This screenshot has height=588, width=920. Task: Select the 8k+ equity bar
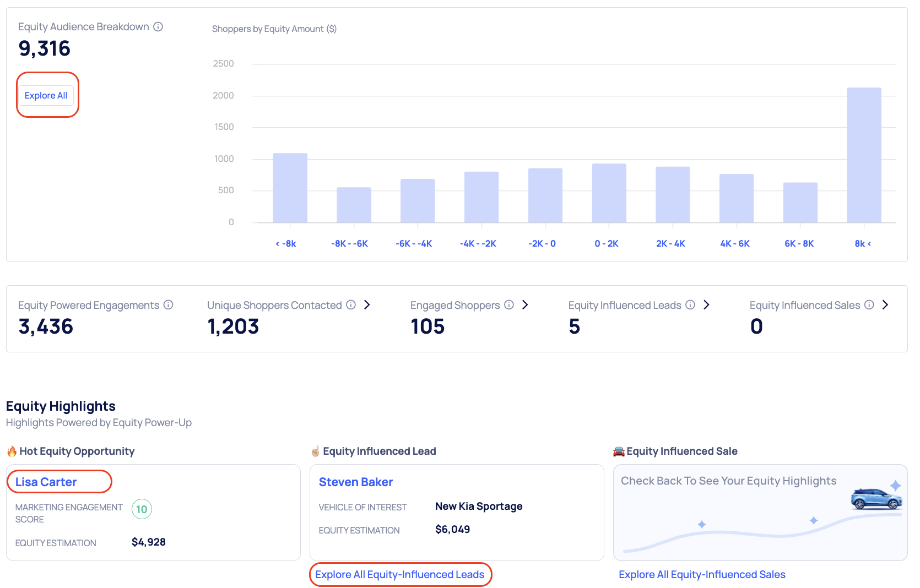point(864,155)
